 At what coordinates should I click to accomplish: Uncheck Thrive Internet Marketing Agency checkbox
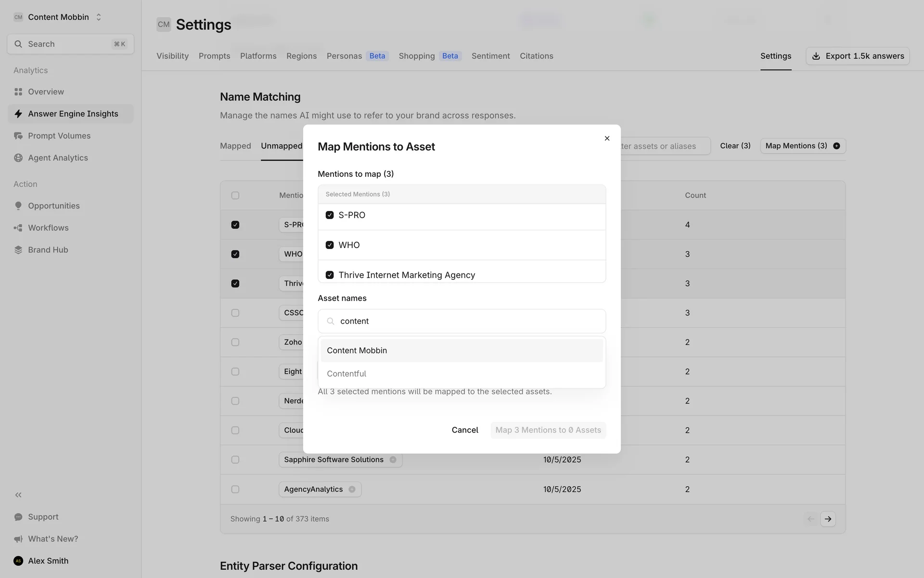click(x=330, y=275)
